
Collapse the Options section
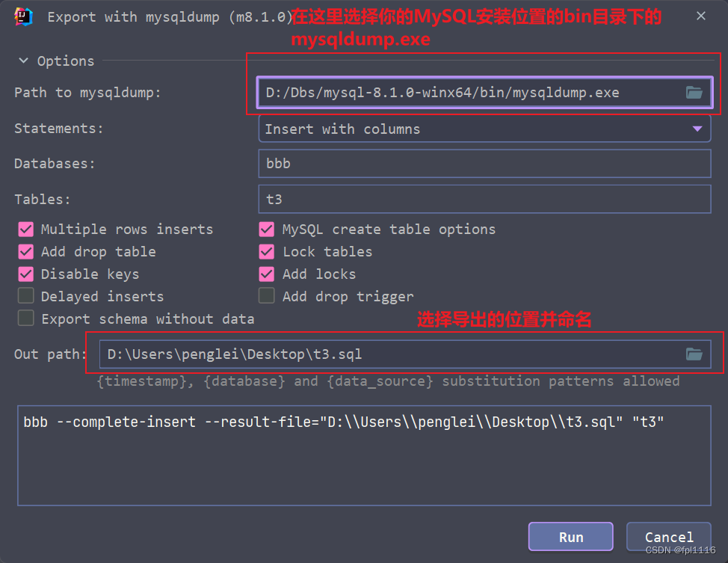[x=22, y=61]
